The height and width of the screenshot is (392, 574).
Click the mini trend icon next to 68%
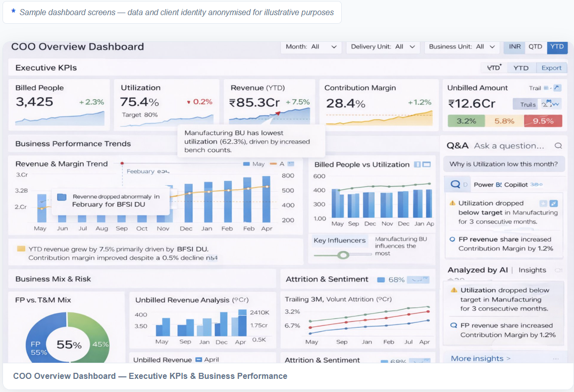pos(418,279)
